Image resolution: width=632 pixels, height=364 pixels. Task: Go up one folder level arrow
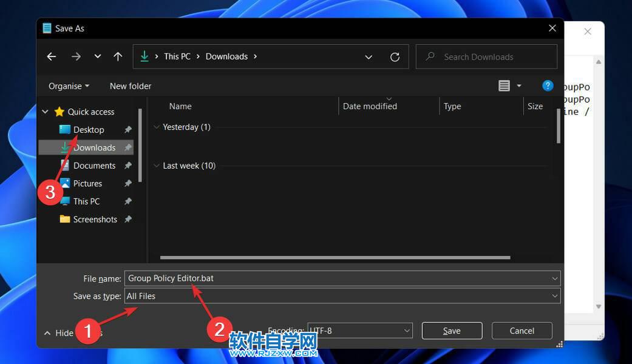(x=118, y=57)
